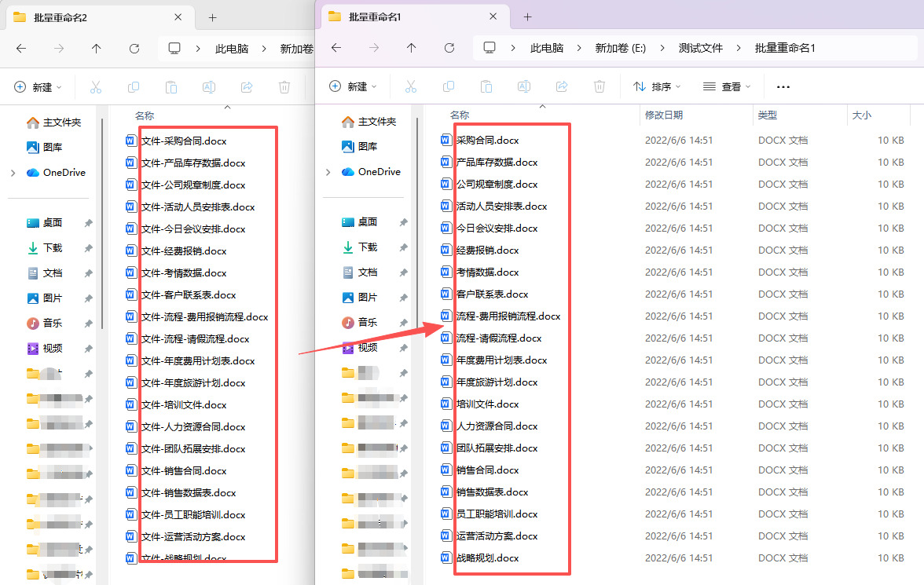The width and height of the screenshot is (924, 585).
Task: Click Share icon in 批量重命名1 toolbar
Action: (x=562, y=86)
